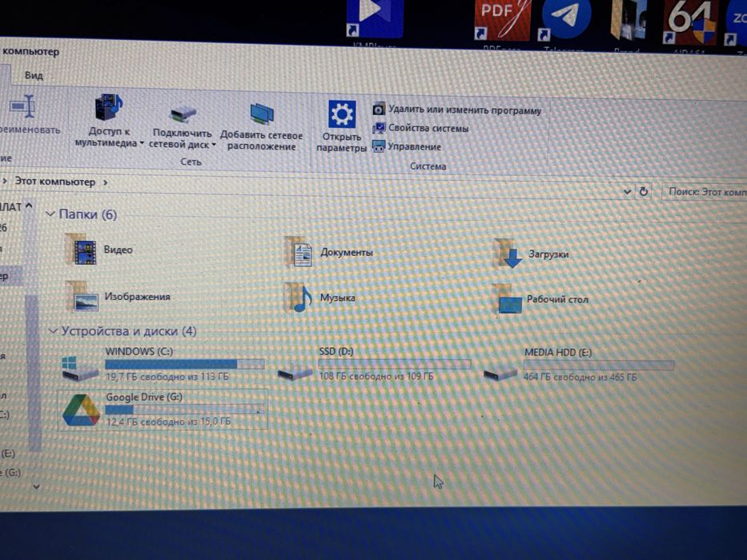The image size is (747, 560).
Task: Open the Видео folder icon
Action: (81, 249)
